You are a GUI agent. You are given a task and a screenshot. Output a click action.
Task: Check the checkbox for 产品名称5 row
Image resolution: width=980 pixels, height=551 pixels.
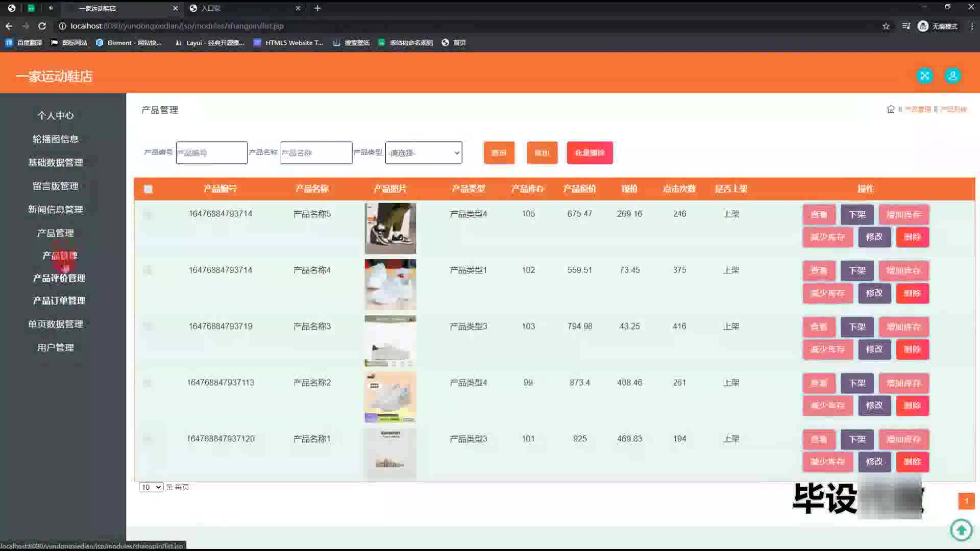tap(148, 215)
